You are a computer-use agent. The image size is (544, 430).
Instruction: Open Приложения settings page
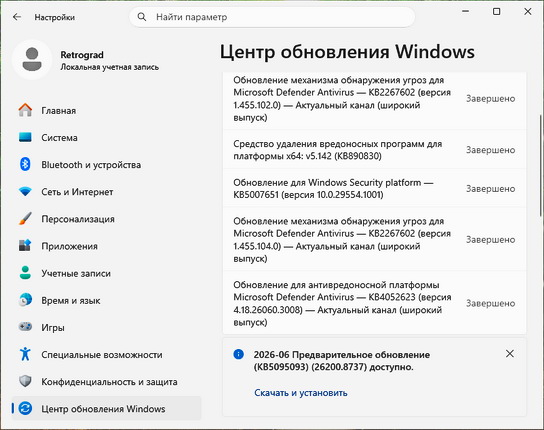107,246
